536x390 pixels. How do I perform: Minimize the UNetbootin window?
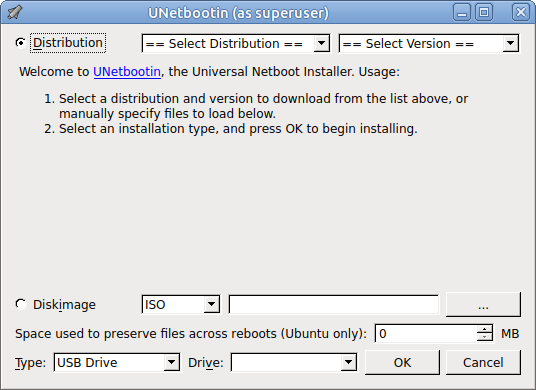point(462,13)
